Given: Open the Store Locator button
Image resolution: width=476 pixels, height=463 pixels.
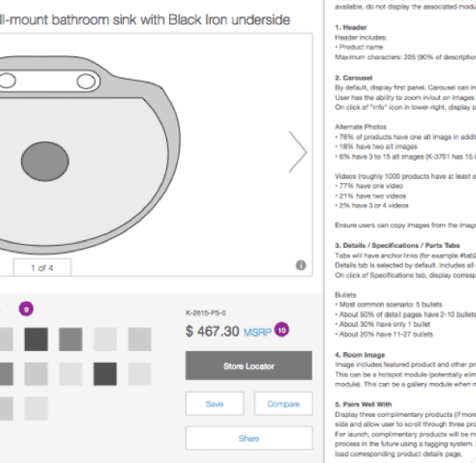Looking at the screenshot, I should 249,366.
